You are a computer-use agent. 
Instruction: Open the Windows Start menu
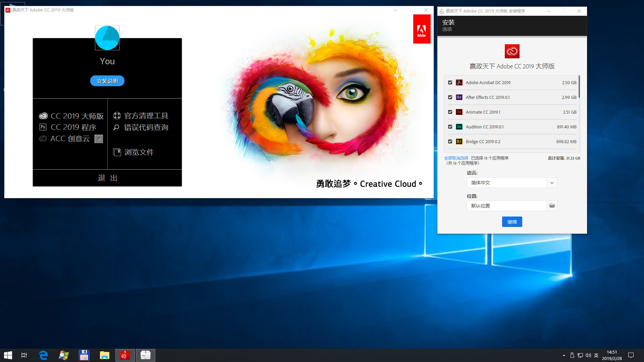click(8, 355)
